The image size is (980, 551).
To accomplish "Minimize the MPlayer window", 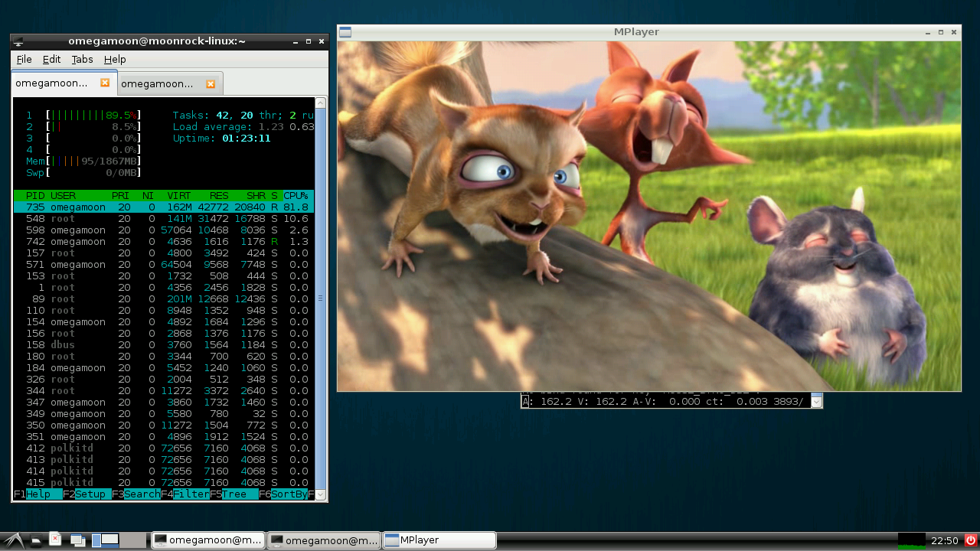I will 927,32.
